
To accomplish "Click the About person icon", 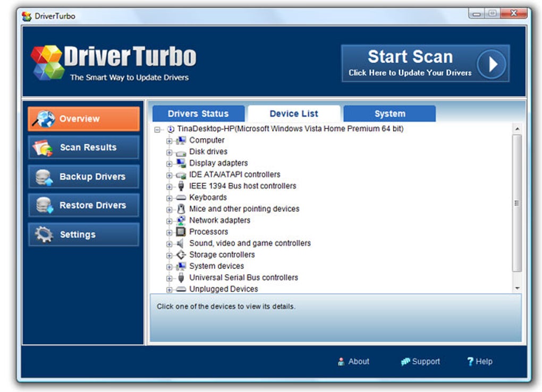I will 341,362.
